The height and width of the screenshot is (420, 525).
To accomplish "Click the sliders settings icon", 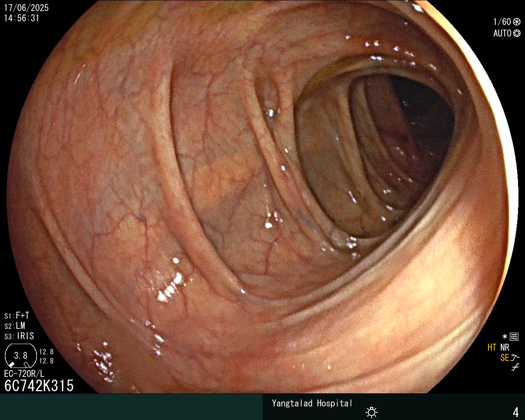I will click(x=514, y=337).
